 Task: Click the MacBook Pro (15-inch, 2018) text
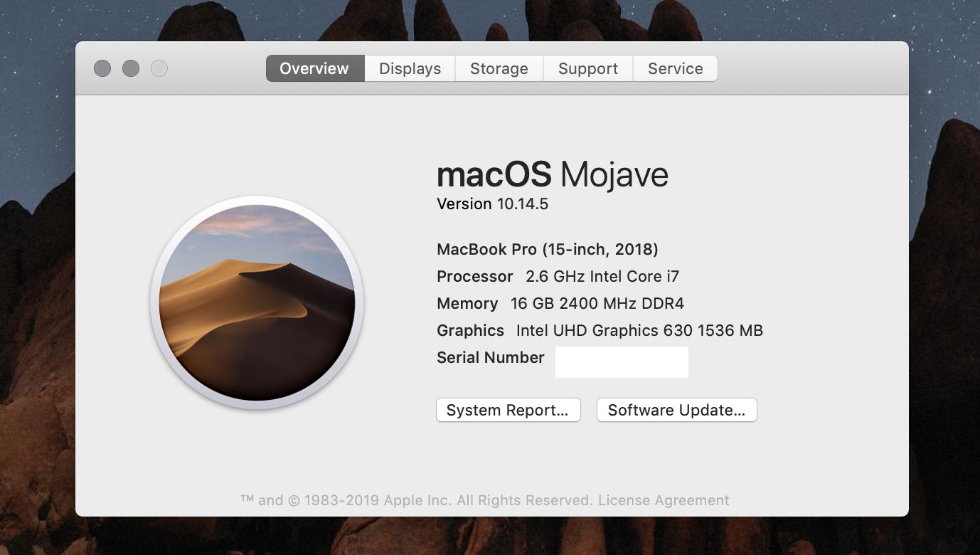tap(548, 250)
